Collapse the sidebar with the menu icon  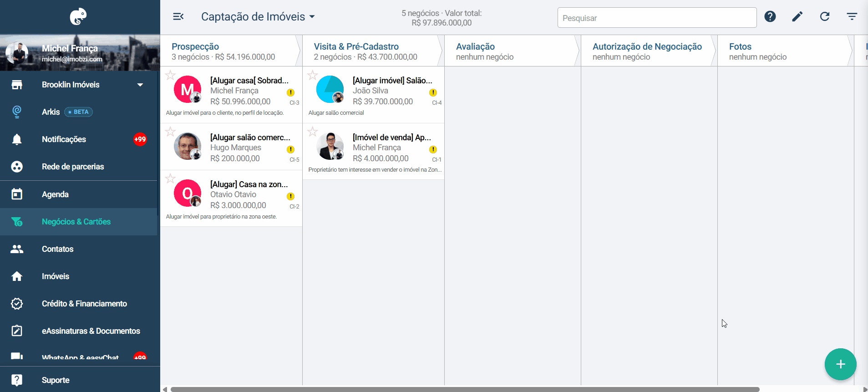[178, 17]
